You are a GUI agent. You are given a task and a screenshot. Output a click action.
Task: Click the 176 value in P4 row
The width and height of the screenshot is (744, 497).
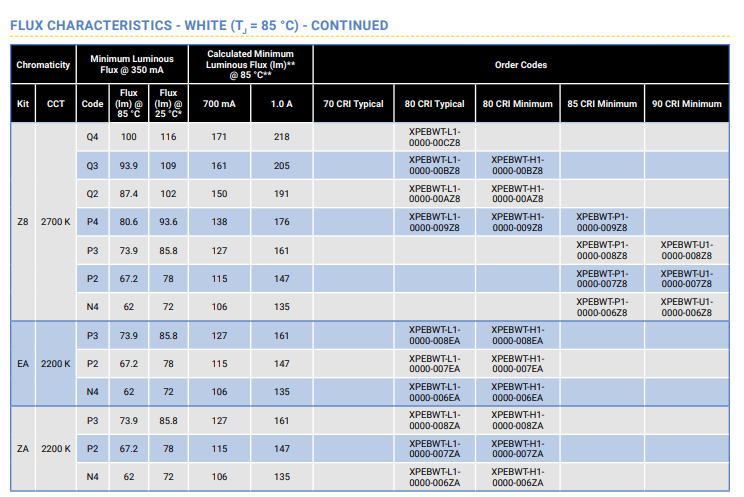(x=282, y=222)
